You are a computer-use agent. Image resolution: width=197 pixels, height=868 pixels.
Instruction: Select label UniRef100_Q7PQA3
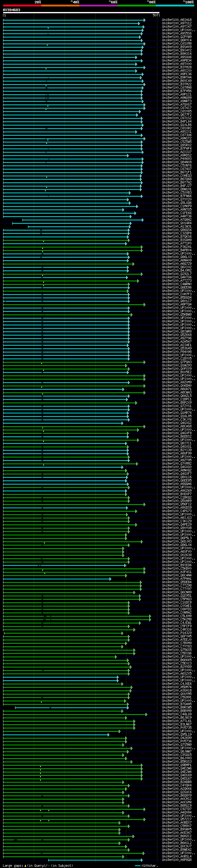[177, 362]
